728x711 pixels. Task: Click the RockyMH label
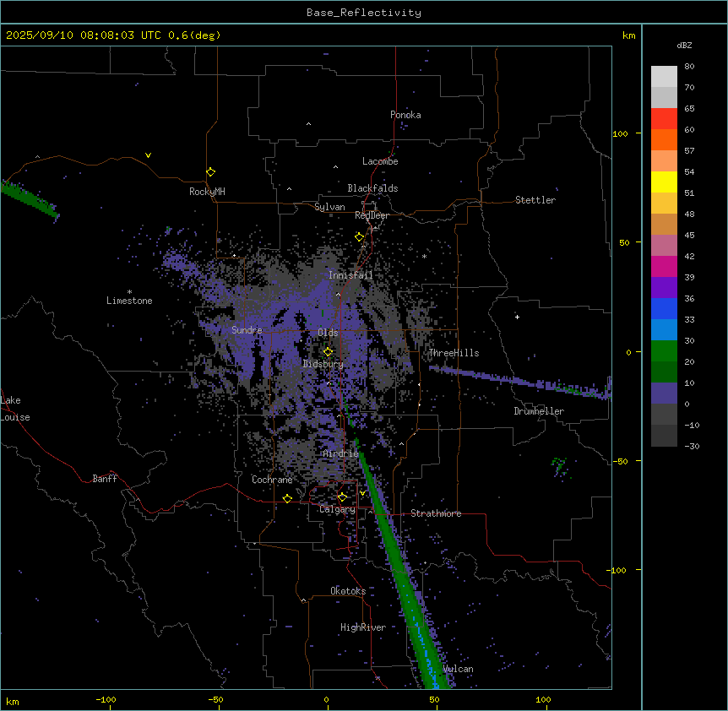click(207, 192)
